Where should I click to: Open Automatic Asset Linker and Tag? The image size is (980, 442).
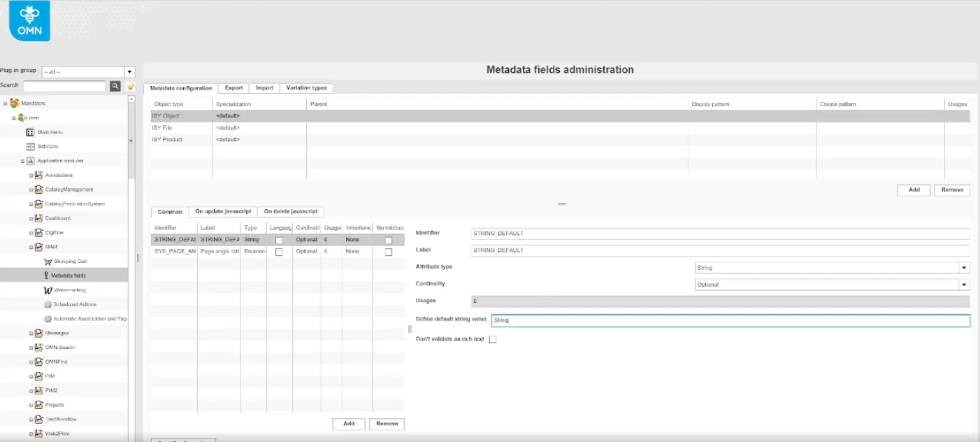click(89, 319)
